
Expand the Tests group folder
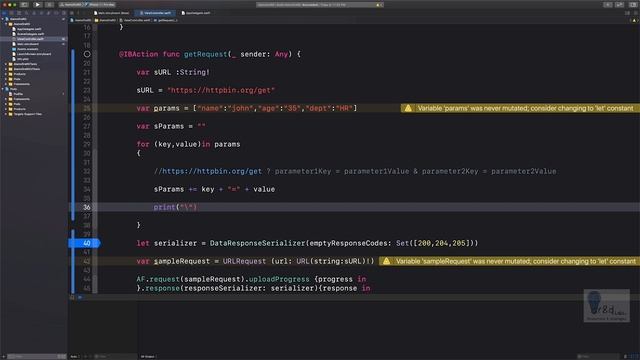click(6, 64)
